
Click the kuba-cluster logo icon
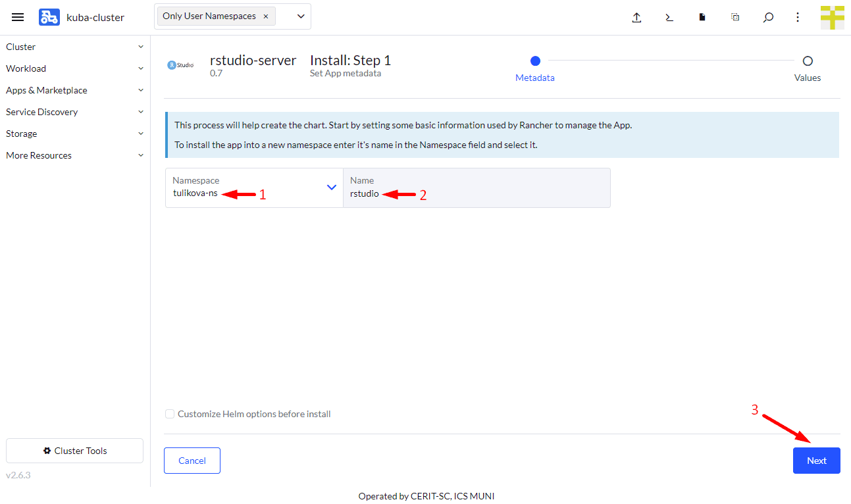[49, 17]
